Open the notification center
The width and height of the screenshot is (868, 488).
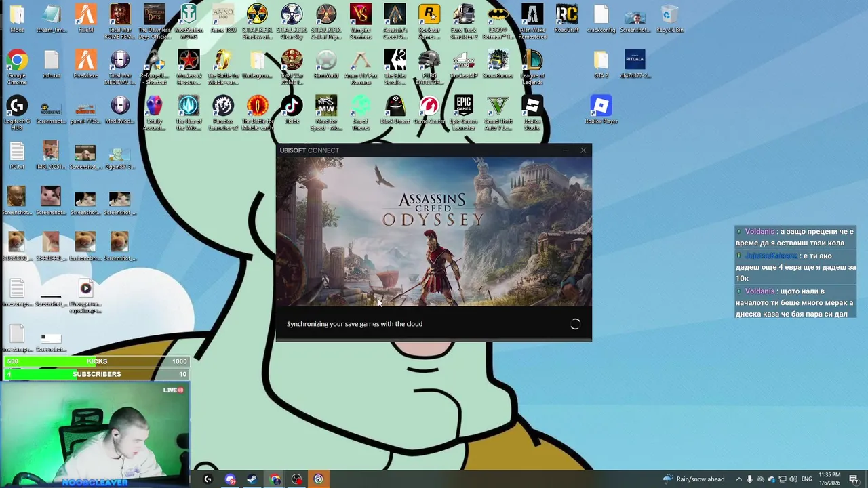coord(854,479)
